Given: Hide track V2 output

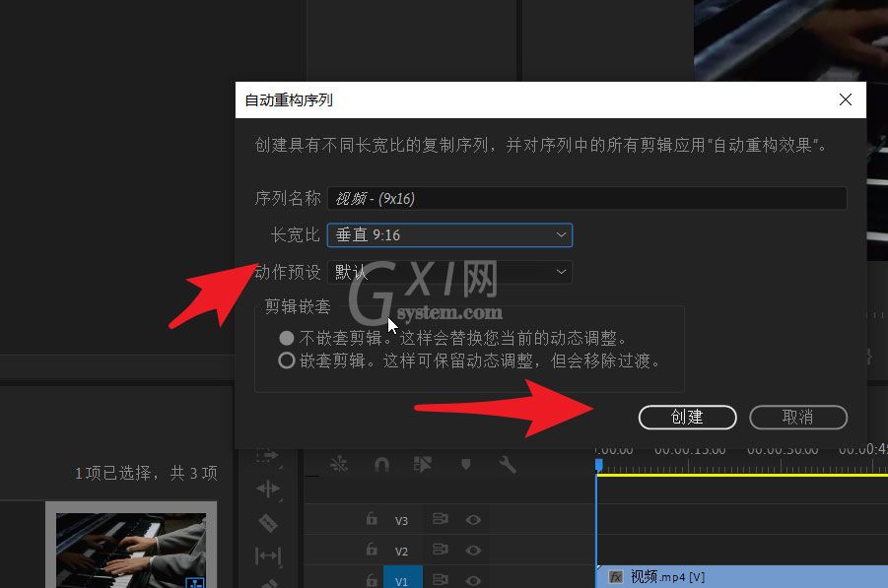Looking at the screenshot, I should 473,551.
